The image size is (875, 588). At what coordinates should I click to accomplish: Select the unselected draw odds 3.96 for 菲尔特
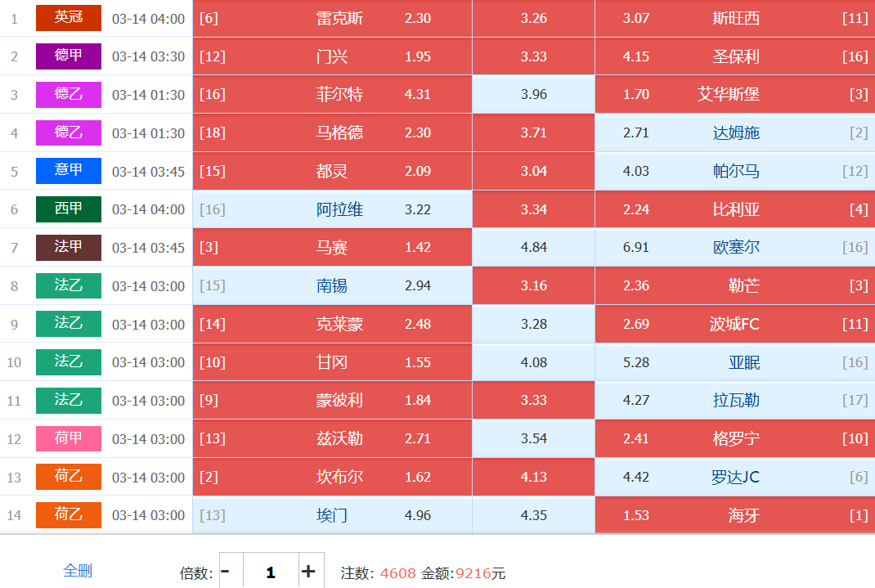point(533,95)
